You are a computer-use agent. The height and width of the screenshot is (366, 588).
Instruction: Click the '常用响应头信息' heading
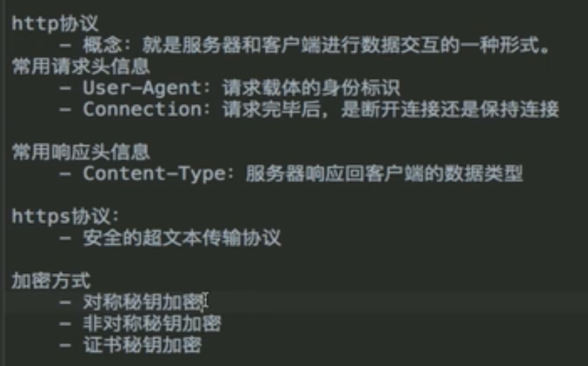pos(80,152)
